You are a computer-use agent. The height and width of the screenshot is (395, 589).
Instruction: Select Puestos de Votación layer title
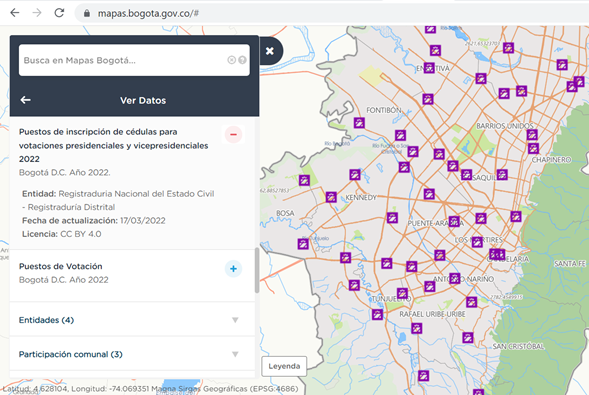[60, 266]
